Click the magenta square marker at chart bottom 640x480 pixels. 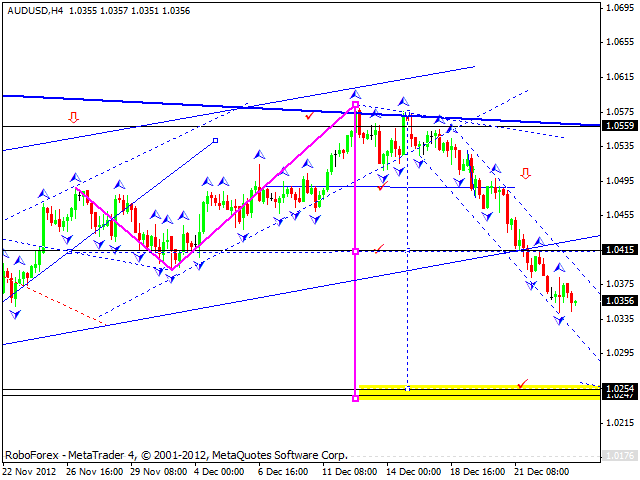tap(356, 398)
